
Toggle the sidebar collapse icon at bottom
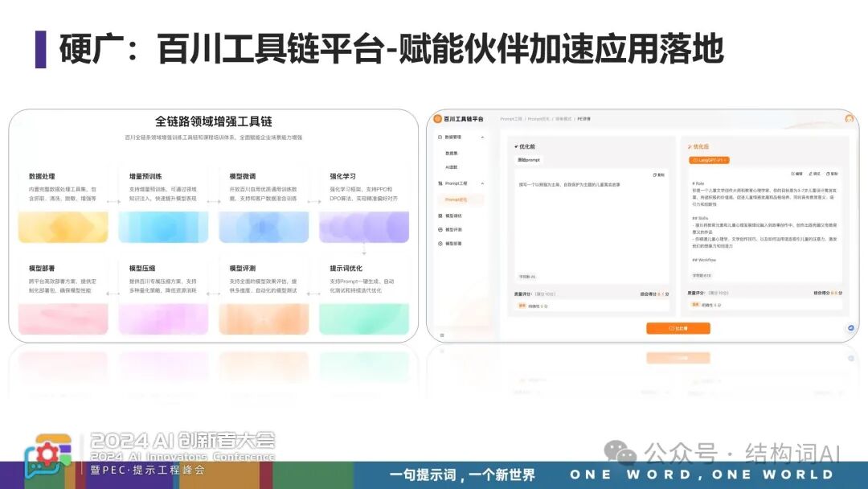(x=442, y=335)
